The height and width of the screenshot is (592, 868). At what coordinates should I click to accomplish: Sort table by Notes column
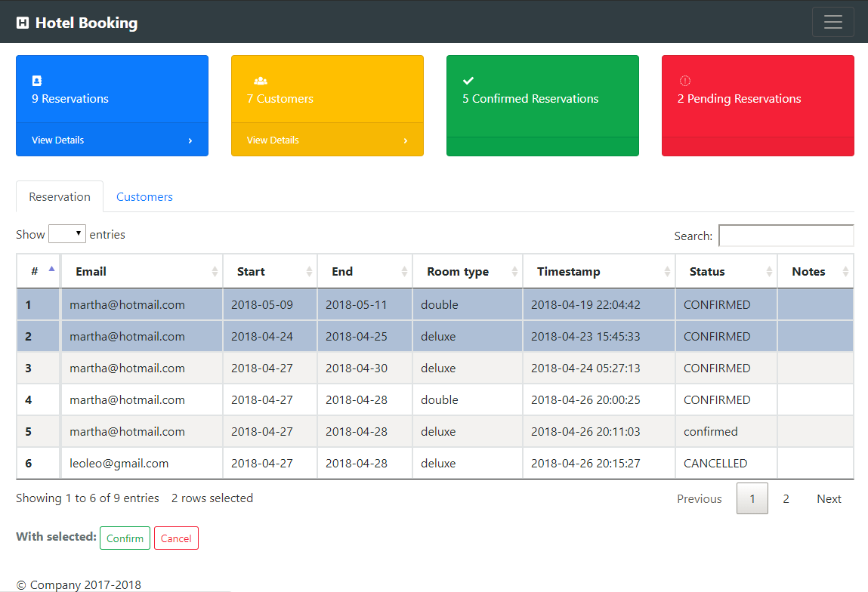point(815,271)
